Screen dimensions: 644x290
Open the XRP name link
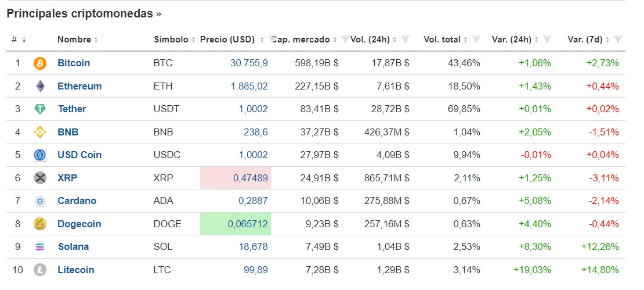pyautogui.click(x=67, y=178)
